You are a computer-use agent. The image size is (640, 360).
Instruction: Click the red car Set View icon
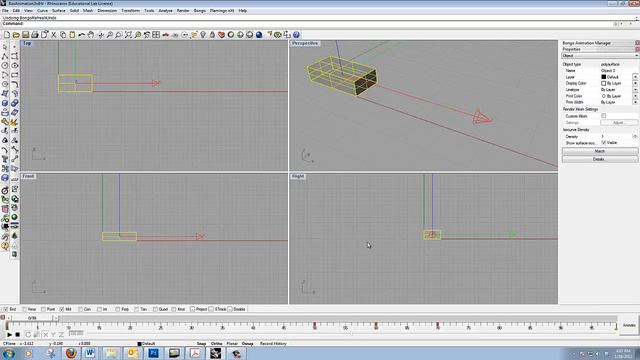click(165, 35)
